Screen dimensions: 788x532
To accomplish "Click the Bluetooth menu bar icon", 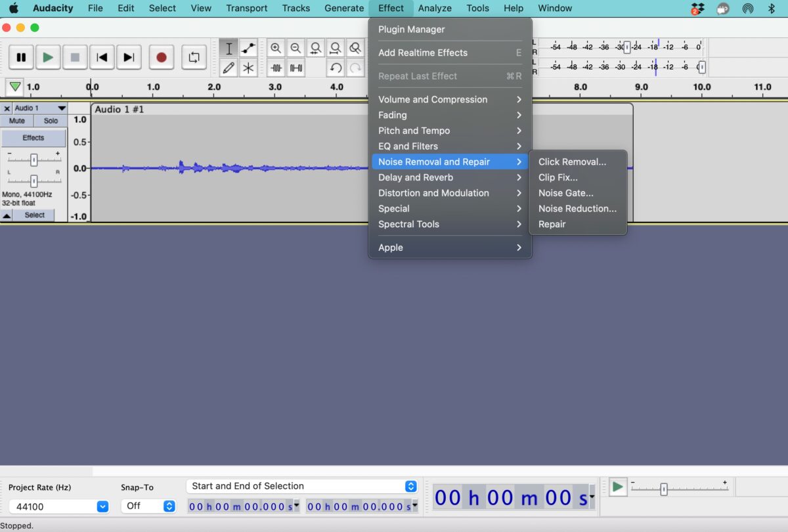I will [x=772, y=9].
